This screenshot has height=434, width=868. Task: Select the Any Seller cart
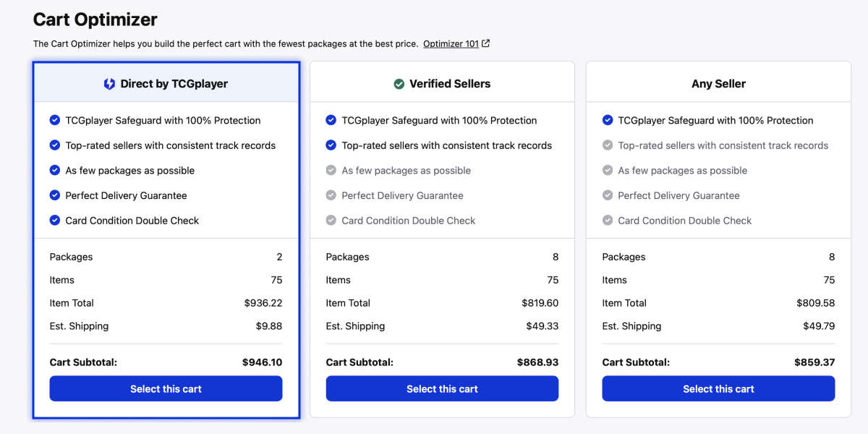pos(718,388)
